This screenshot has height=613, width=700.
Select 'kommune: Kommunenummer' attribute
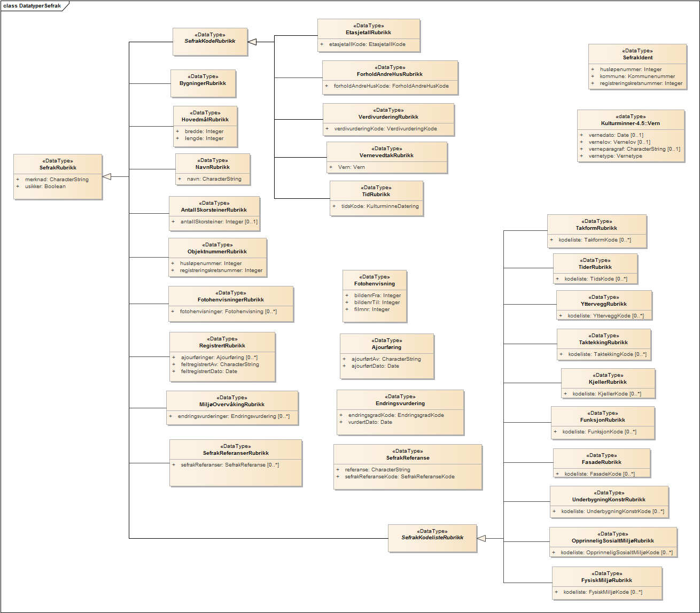(x=637, y=76)
